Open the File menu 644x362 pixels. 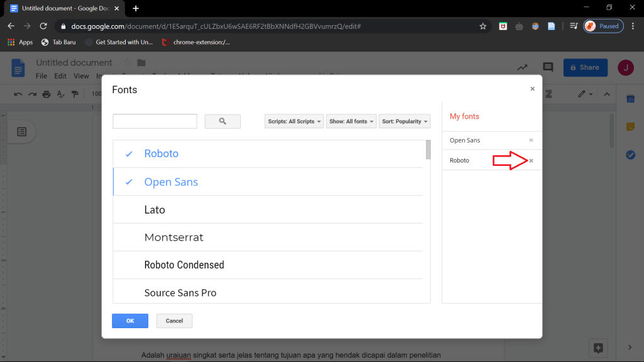coord(42,76)
